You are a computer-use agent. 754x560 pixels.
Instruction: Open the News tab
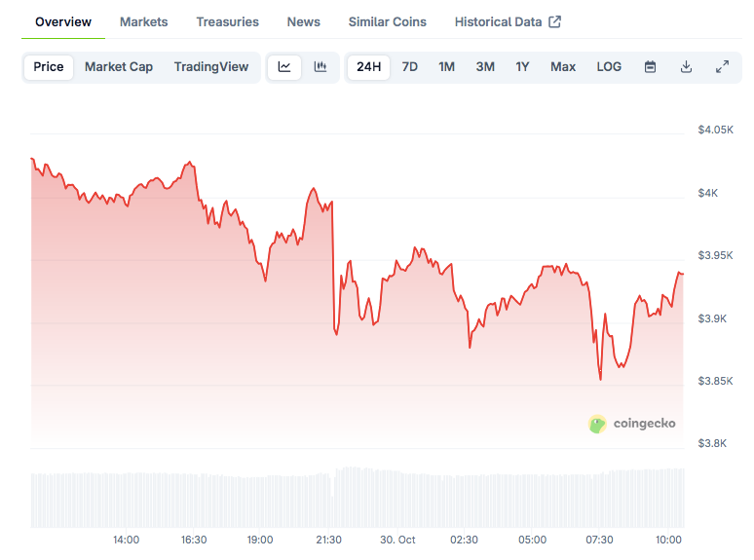(x=304, y=21)
